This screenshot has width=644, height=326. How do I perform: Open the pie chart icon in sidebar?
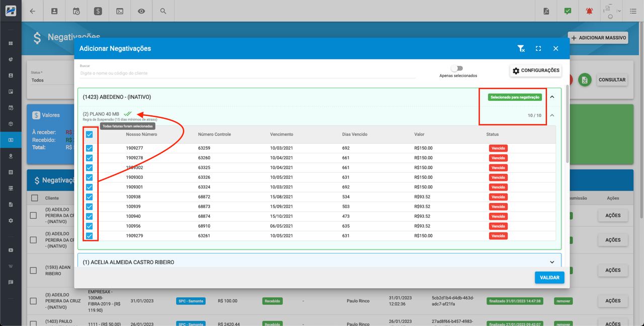[11, 59]
